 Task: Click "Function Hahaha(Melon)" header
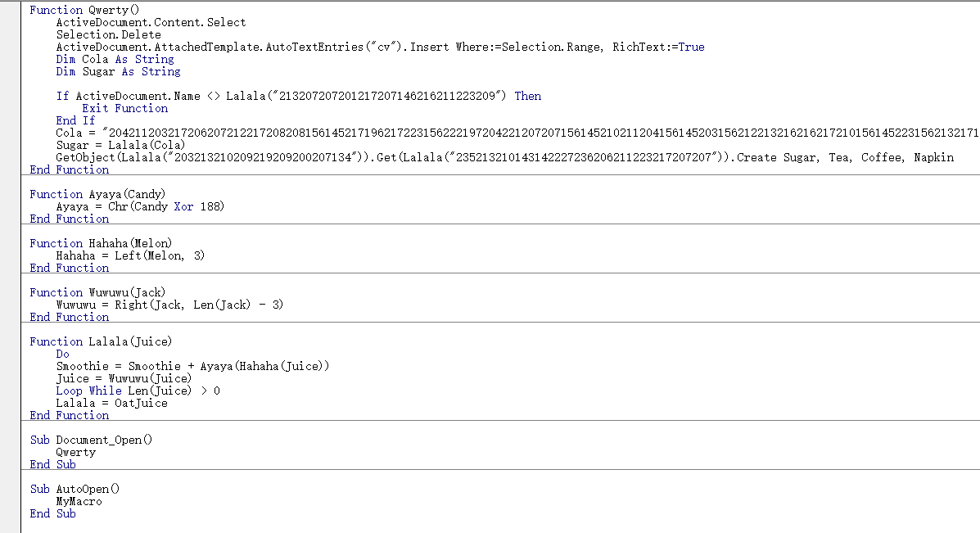(x=101, y=243)
